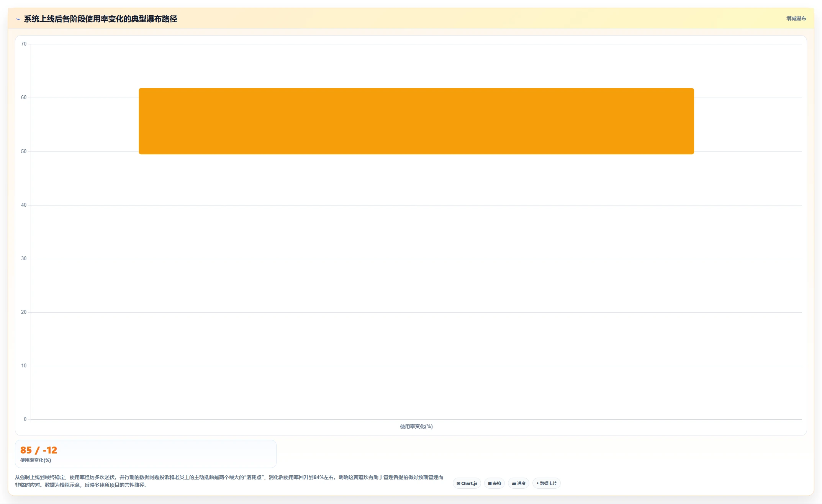Click the 使用率变化(%) x-axis label

click(416, 426)
